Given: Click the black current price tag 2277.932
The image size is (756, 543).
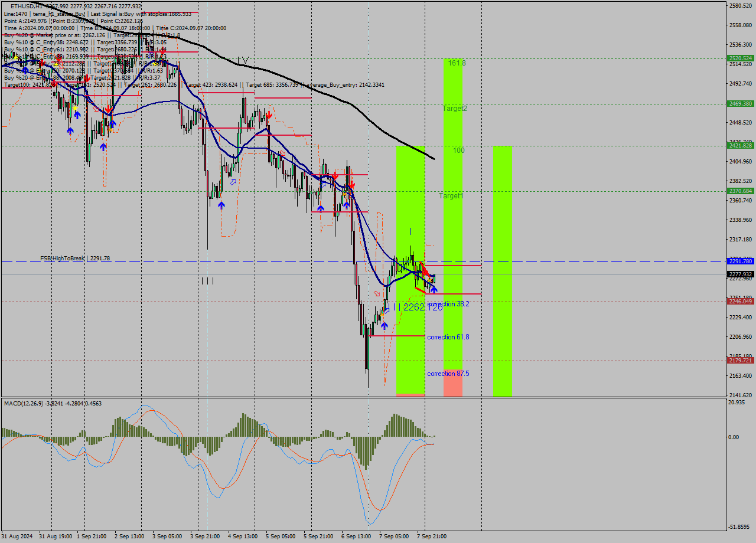Looking at the screenshot, I should (739, 273).
